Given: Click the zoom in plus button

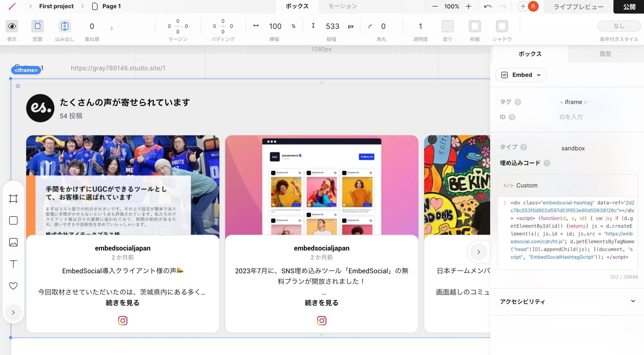Looking at the screenshot, I should tap(468, 7).
